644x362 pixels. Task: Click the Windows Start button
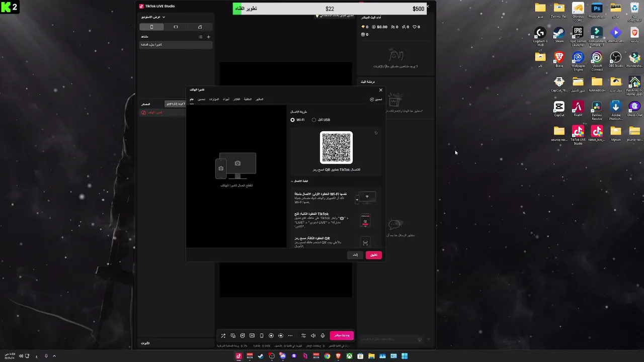point(405,356)
